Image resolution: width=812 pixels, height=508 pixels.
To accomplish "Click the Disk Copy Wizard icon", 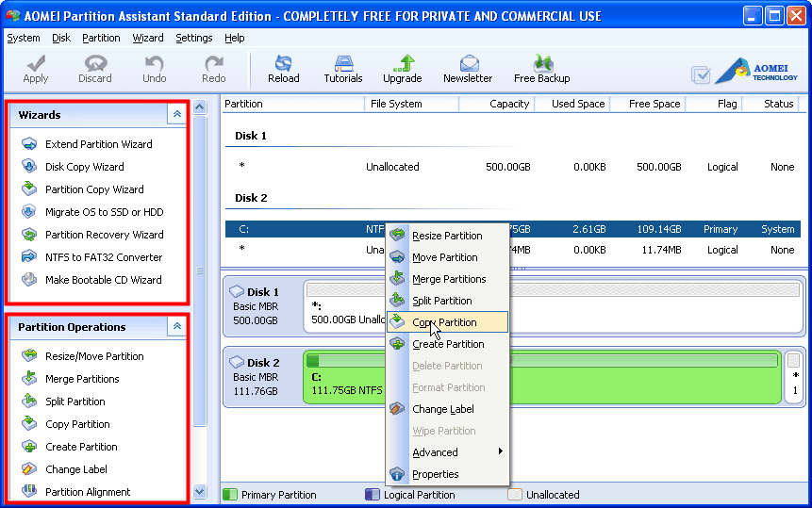I will pyautogui.click(x=29, y=167).
